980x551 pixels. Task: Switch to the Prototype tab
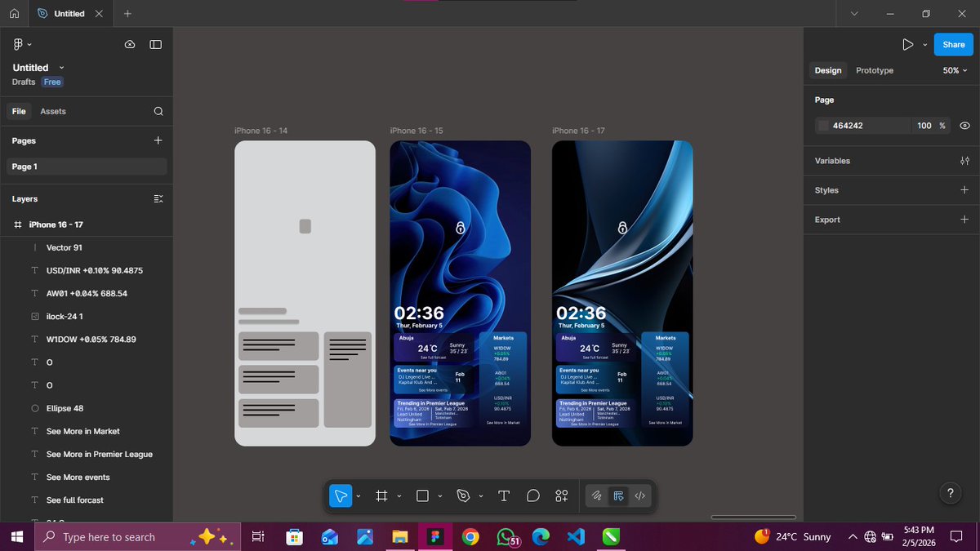click(x=875, y=70)
